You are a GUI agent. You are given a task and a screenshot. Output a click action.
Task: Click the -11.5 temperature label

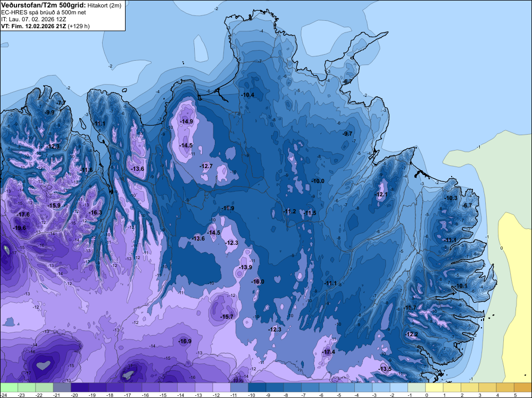click(x=310, y=213)
